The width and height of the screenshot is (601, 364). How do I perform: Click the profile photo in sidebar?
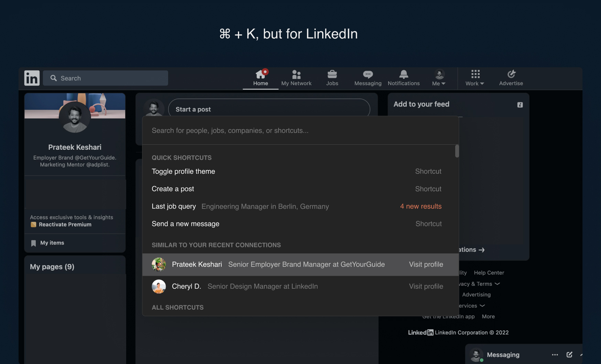75,117
